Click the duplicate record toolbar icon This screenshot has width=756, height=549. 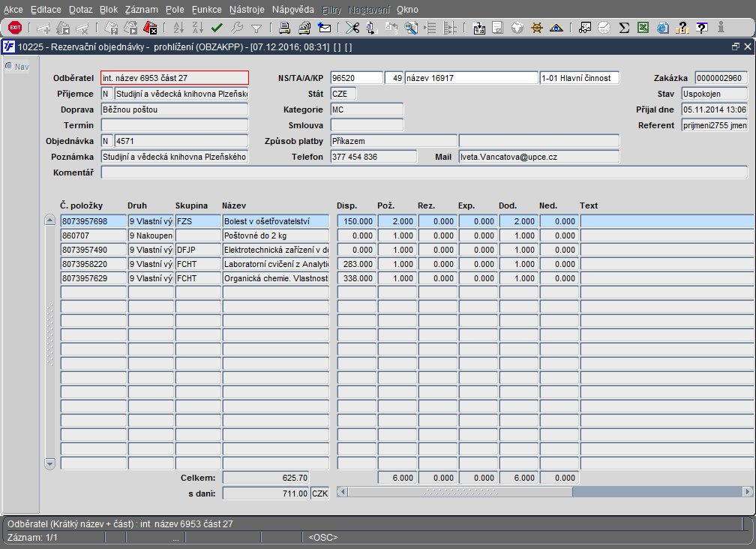[x=63, y=28]
